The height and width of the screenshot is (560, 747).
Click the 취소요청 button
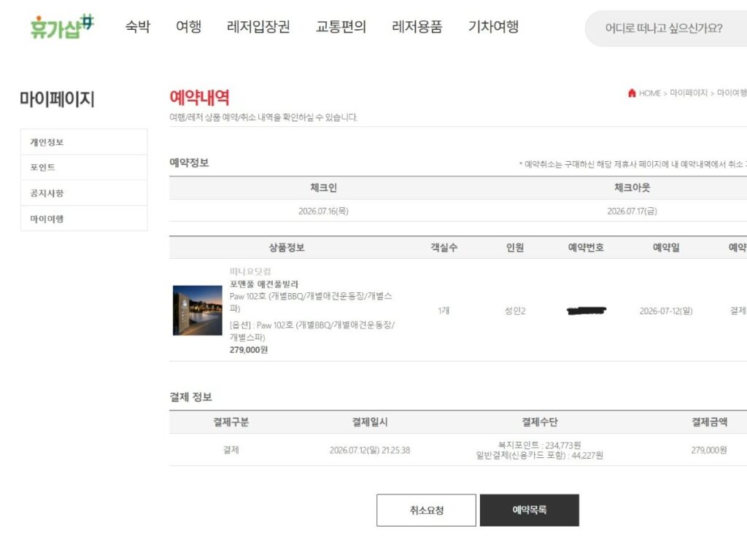(x=426, y=510)
